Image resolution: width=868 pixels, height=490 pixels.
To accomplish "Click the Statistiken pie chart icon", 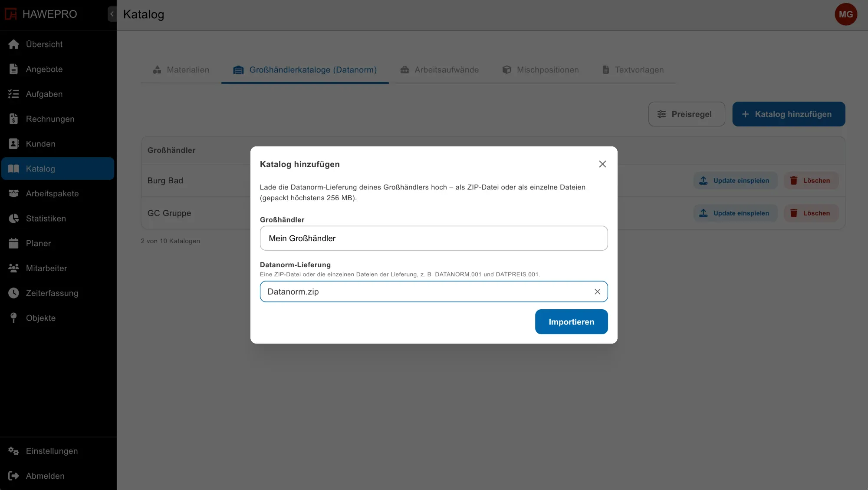I will [14, 219].
